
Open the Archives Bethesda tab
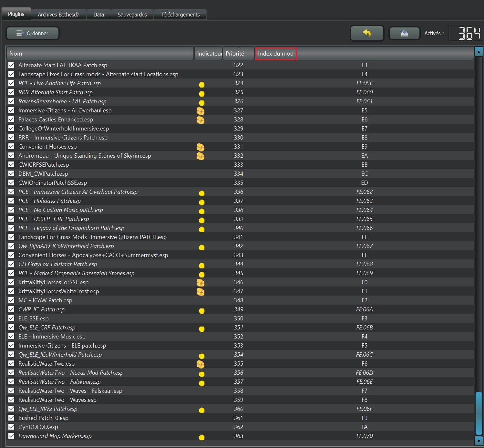pyautogui.click(x=59, y=15)
